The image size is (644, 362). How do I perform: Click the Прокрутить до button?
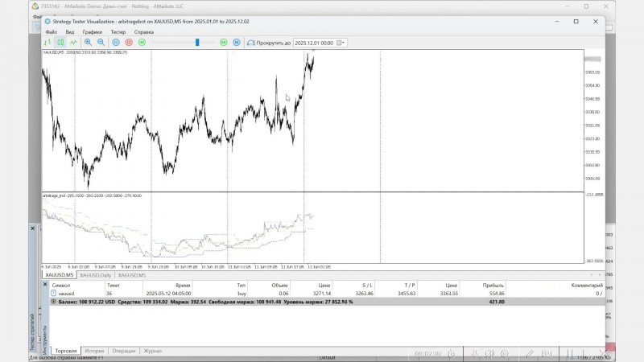tap(269, 43)
